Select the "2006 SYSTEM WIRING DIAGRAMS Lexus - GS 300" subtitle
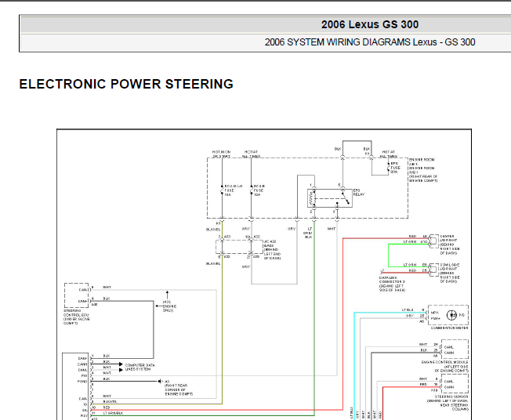Viewport: 511px width, 420px height. tap(370, 42)
